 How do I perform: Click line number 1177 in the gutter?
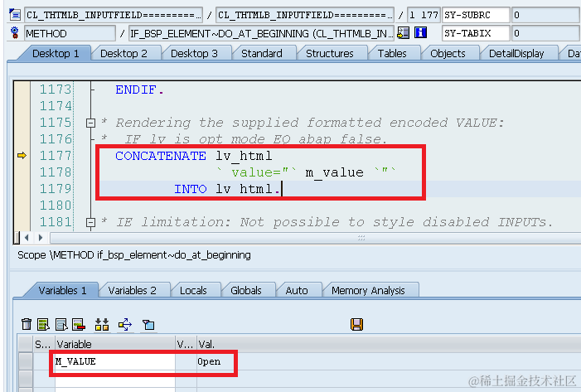click(x=56, y=156)
